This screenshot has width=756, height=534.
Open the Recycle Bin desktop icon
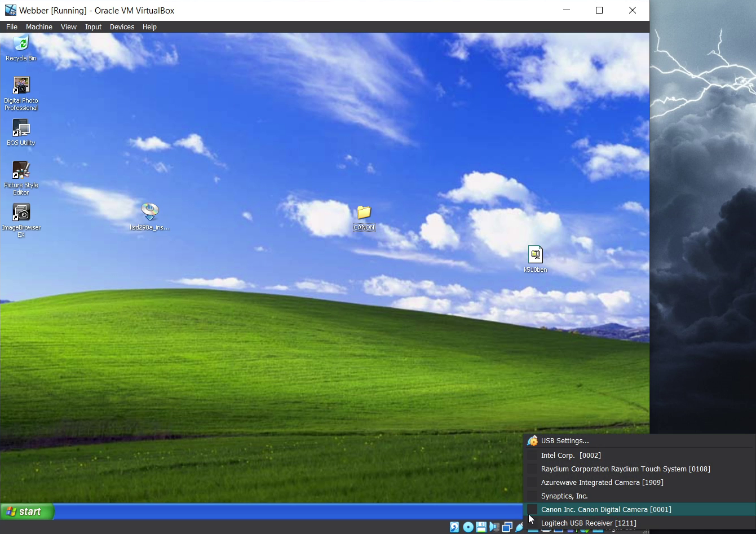(x=21, y=45)
